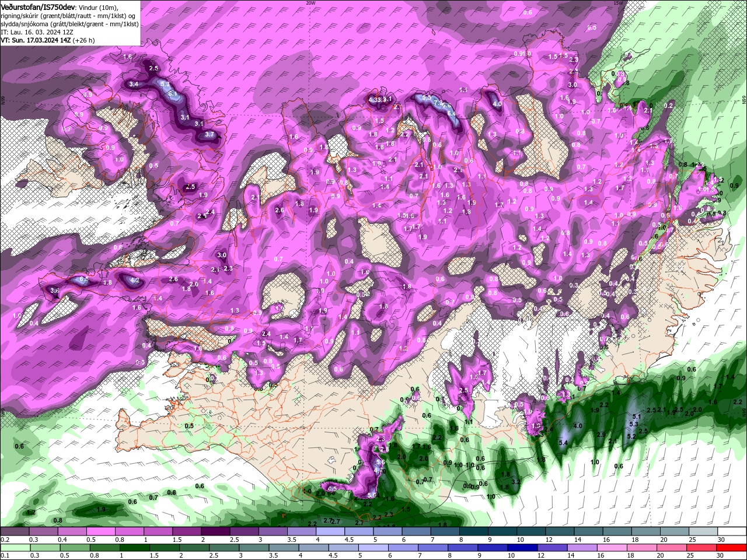The width and height of the screenshot is (747, 560).
Task: Click the 5.2 rainfall value on map
Action: coord(631,436)
